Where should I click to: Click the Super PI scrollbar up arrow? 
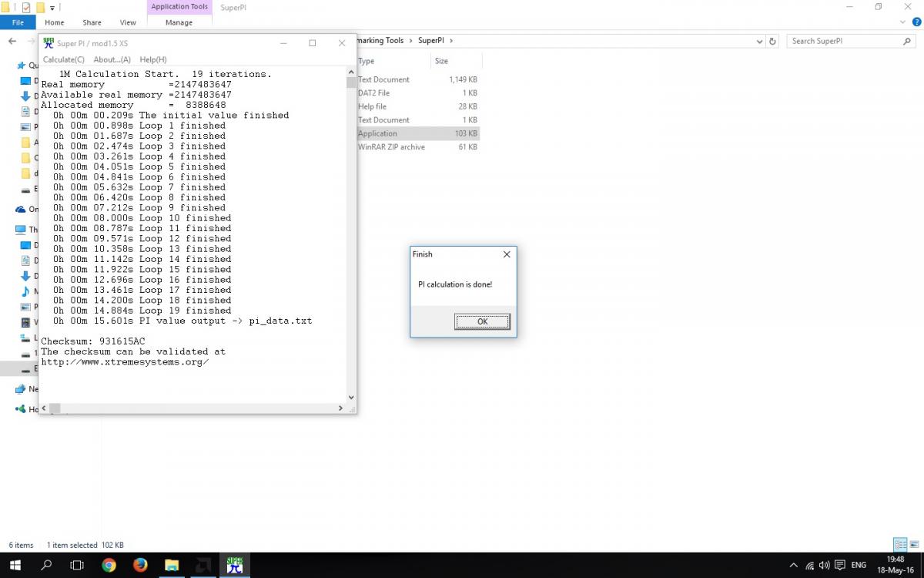[x=351, y=71]
